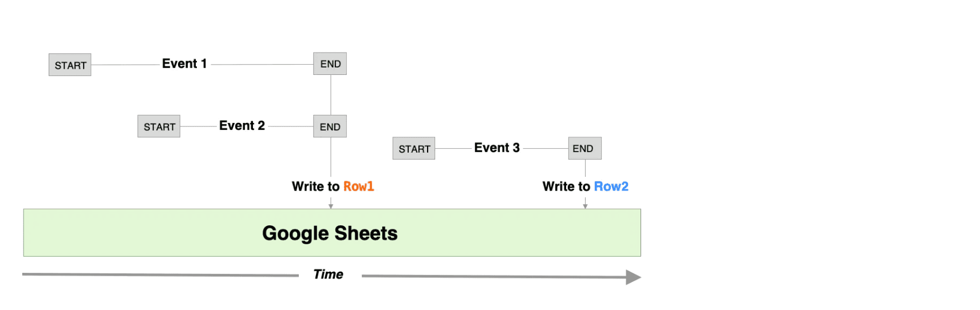980x310 pixels.
Task: Select the Event 2 label
Action: [242, 125]
